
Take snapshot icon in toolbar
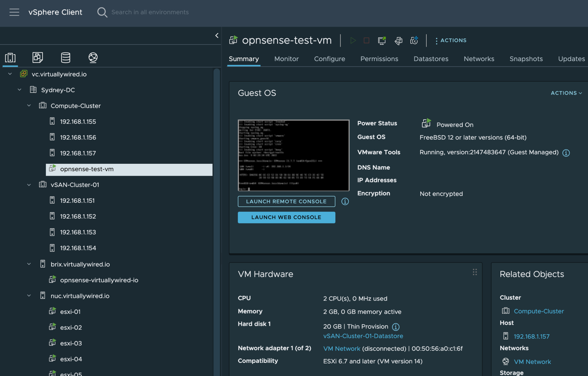pos(414,40)
